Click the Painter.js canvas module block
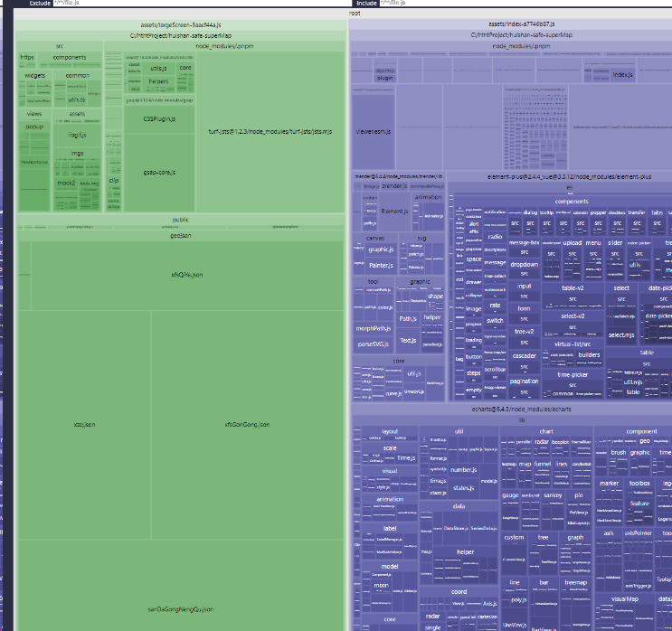This screenshot has height=631, width=672. tap(381, 265)
